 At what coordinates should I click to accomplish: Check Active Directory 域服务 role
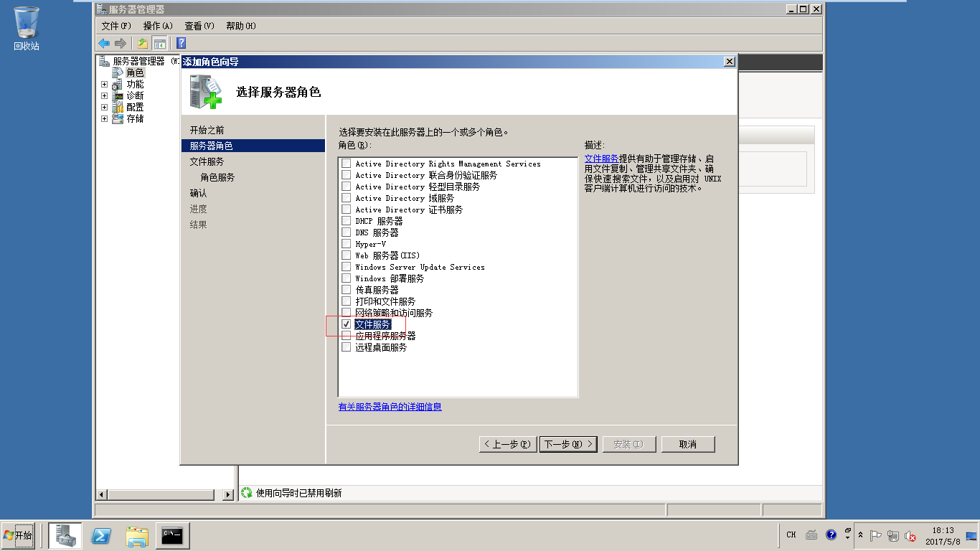[347, 198]
